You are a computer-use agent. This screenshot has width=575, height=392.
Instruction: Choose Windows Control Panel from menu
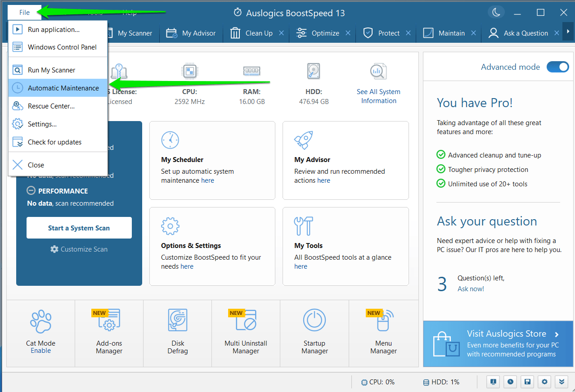pos(58,47)
